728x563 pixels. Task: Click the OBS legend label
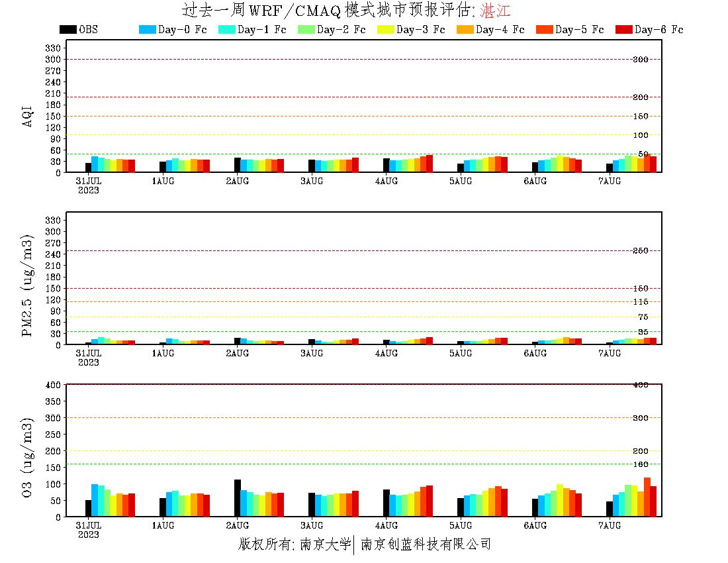[88, 29]
